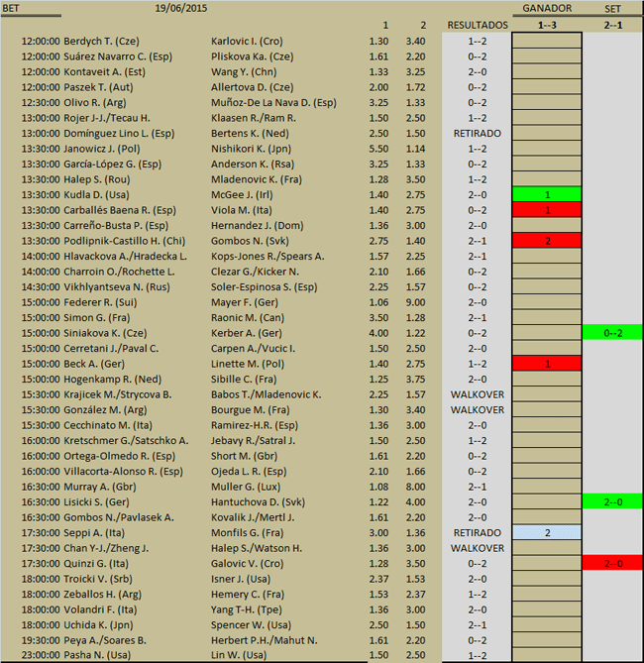Select Herbert P.H./Mahut N. cell
This screenshot has width=644, height=663.
pyautogui.click(x=265, y=640)
